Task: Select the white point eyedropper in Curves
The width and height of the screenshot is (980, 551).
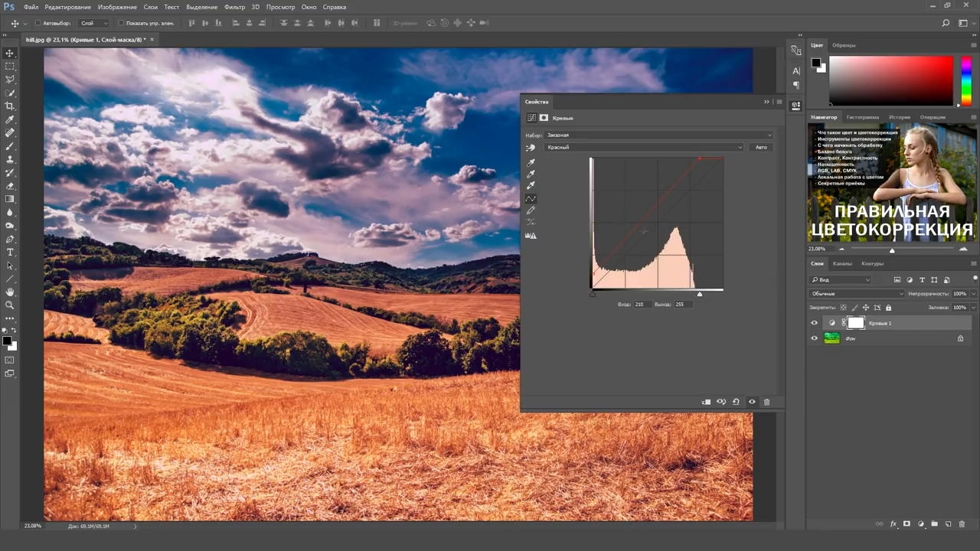Action: (531, 185)
